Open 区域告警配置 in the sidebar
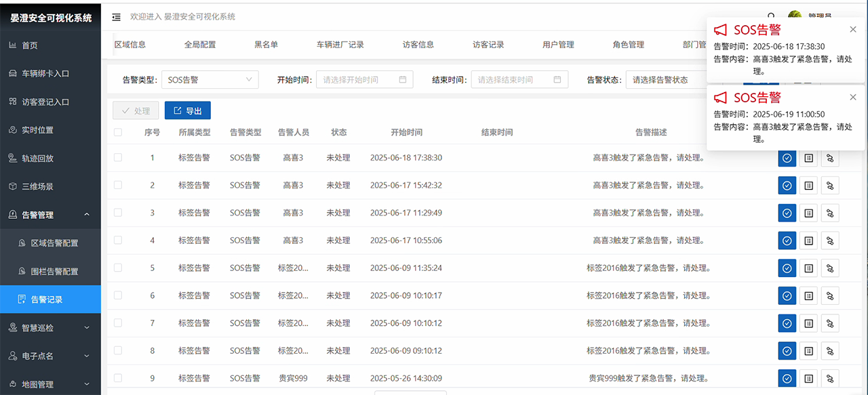The width and height of the screenshot is (868, 395). tap(54, 243)
